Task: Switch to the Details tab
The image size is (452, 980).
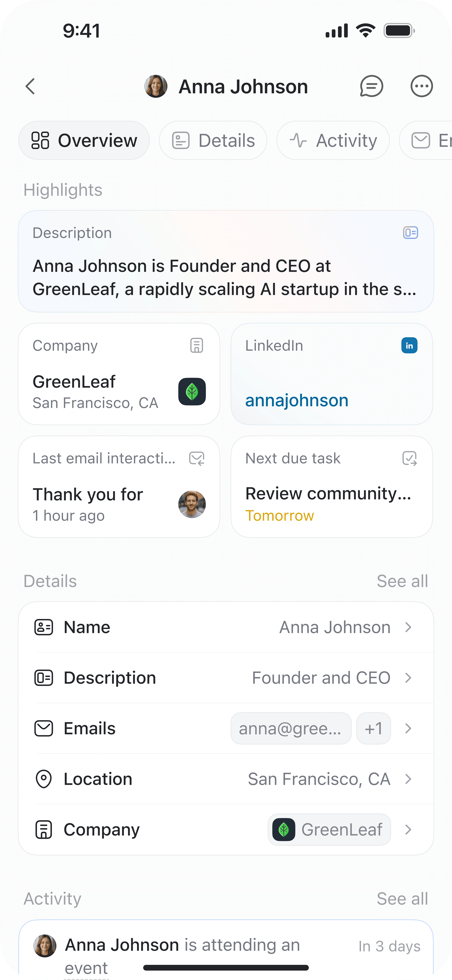Action: (x=213, y=140)
